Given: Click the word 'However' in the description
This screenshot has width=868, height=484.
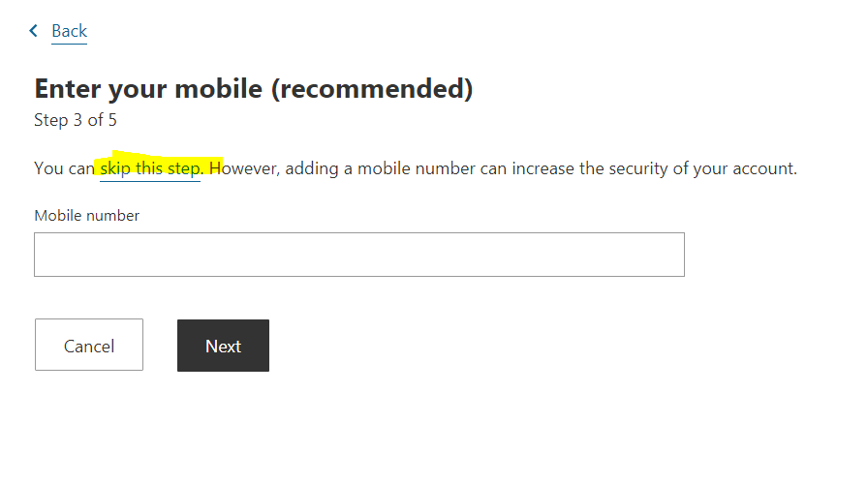Looking at the screenshot, I should [x=242, y=168].
